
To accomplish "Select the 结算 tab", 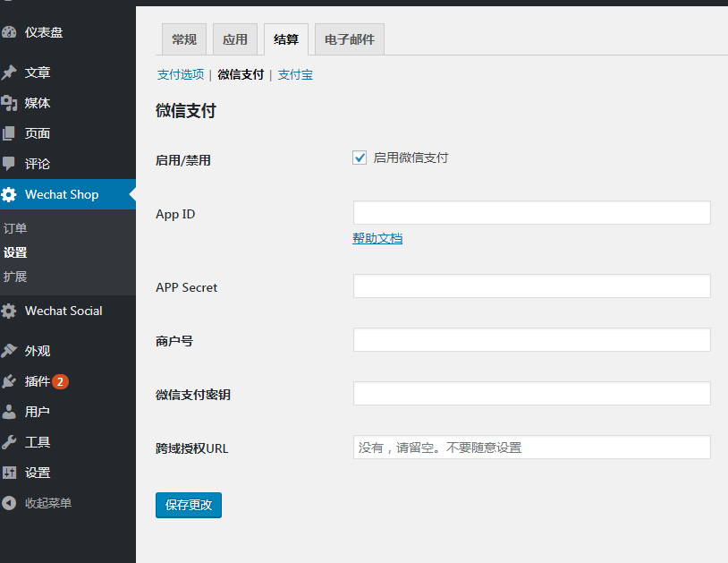I will point(286,39).
